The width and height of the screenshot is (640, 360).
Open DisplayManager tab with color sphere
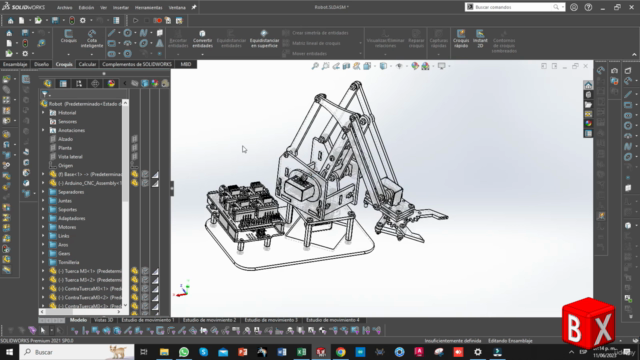[x=111, y=84]
